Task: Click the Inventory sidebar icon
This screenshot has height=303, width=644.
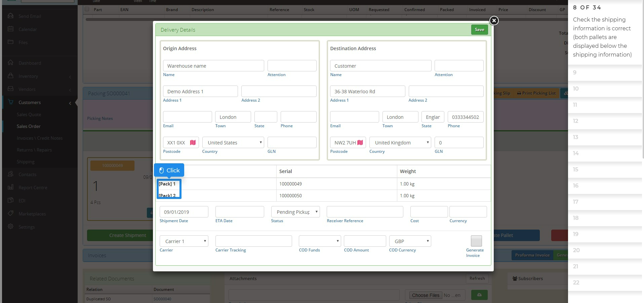Action: [11, 76]
